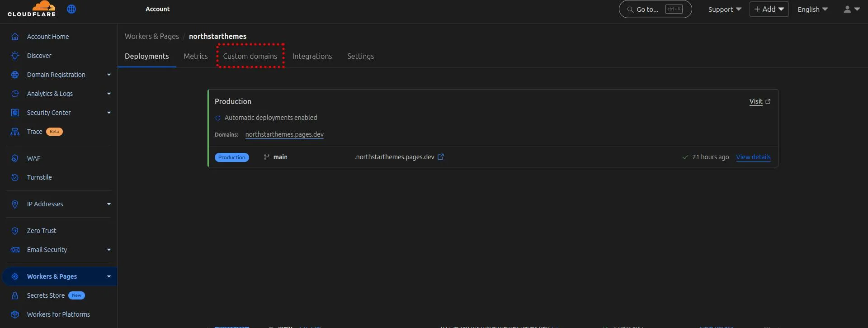
Task: Click the Security Center icon
Action: pos(15,113)
